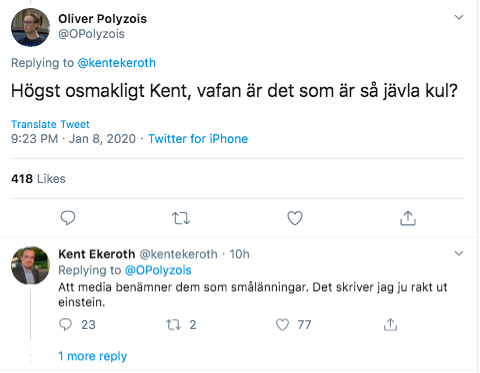Open the chevron menu on Oliver Polyzois's tweet
Image resolution: width=480 pixels, height=373 pixels.
coord(459,17)
